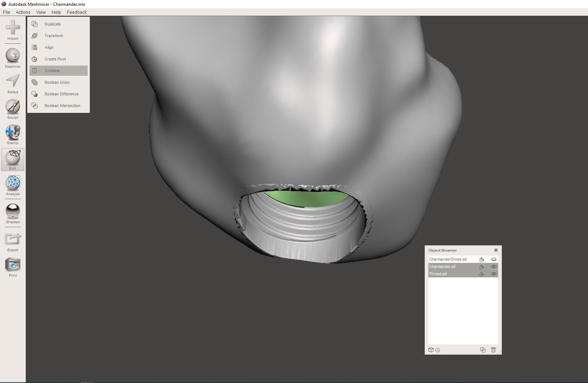Open the Analysis tools

(x=13, y=186)
